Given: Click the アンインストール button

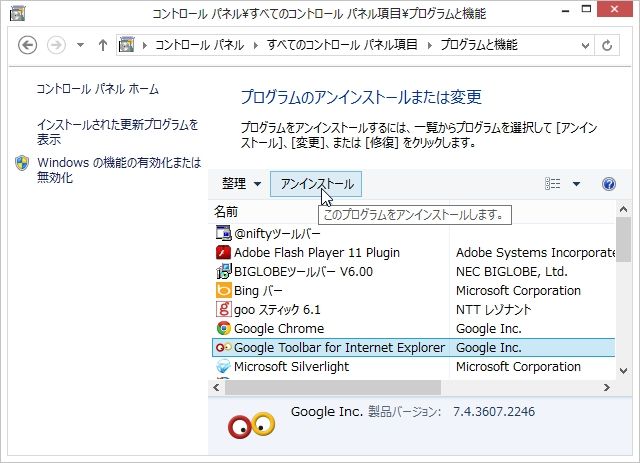Looking at the screenshot, I should tap(316, 184).
